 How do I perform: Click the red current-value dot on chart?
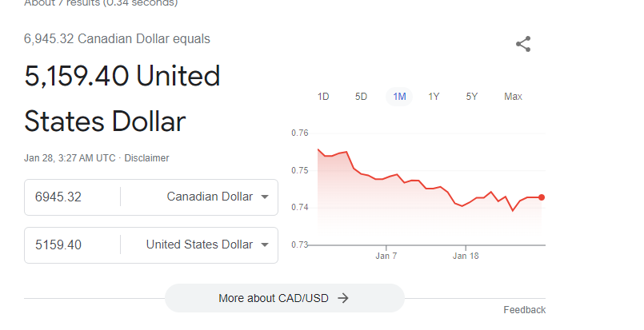tap(542, 197)
